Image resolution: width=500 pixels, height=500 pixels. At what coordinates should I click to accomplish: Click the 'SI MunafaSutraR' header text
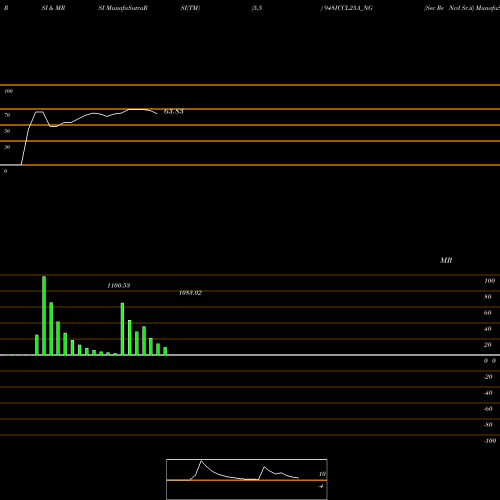point(123,8)
